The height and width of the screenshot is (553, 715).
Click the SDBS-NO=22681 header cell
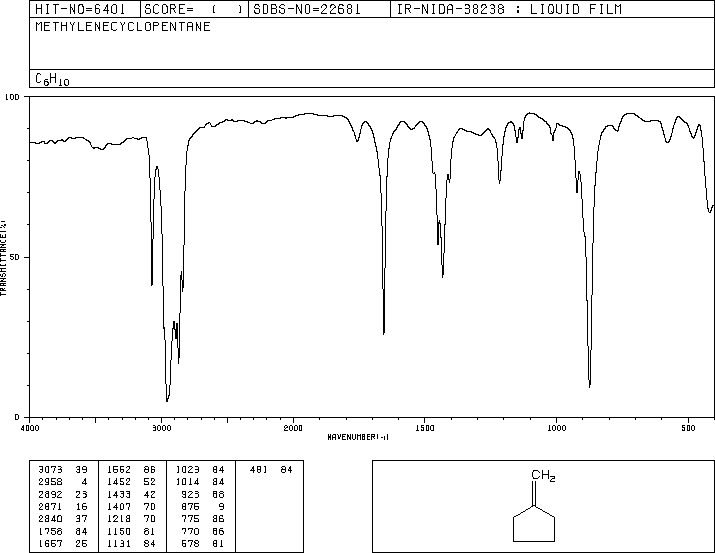[319, 9]
